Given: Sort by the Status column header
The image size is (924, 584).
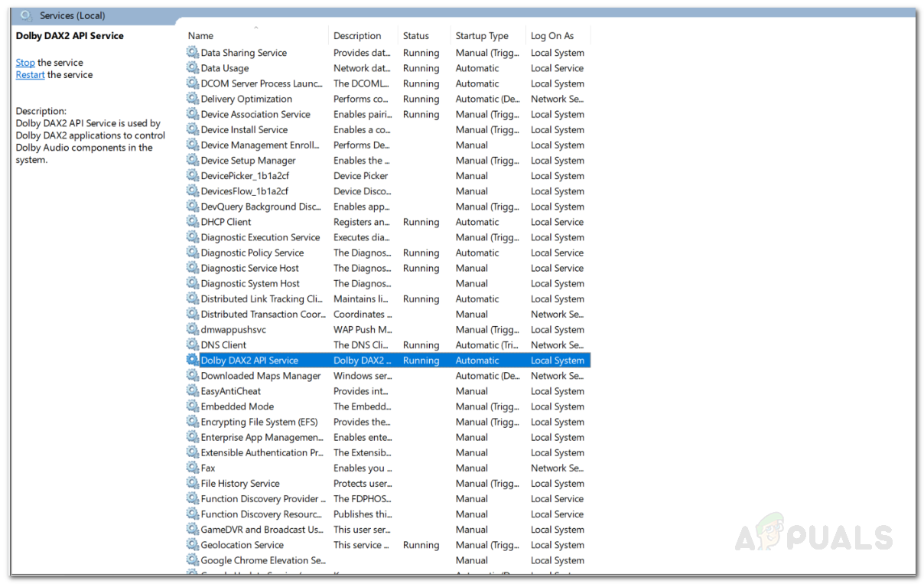Looking at the screenshot, I should click(416, 36).
